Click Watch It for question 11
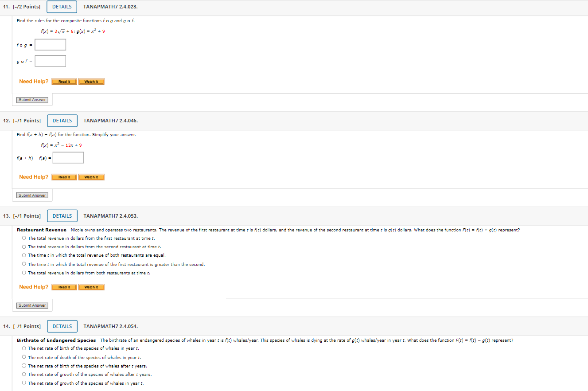The image size is (588, 391). coord(91,82)
